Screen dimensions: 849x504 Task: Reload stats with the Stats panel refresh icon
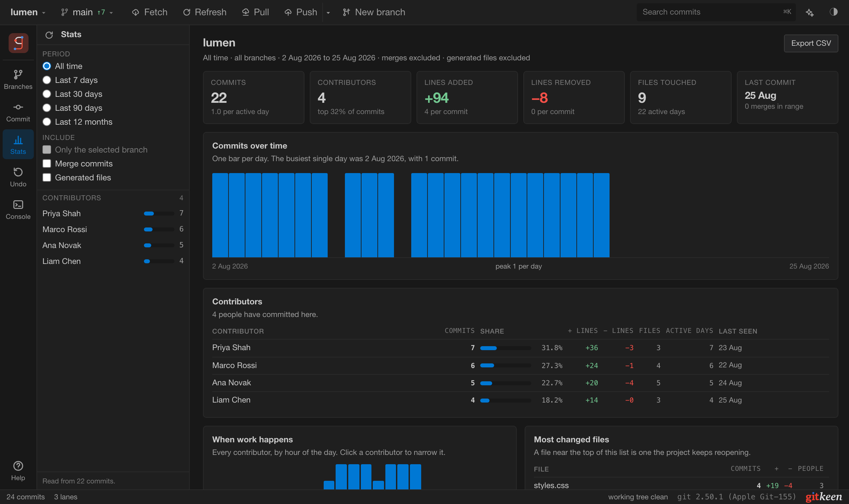tap(49, 34)
